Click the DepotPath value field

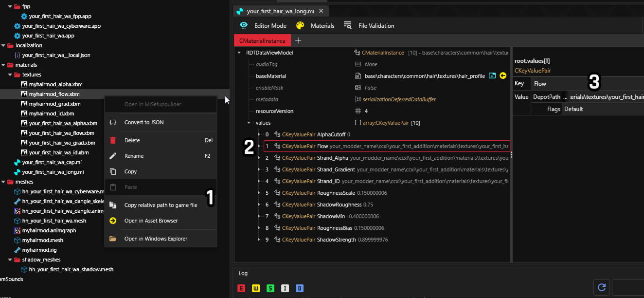pyautogui.click(x=603, y=97)
